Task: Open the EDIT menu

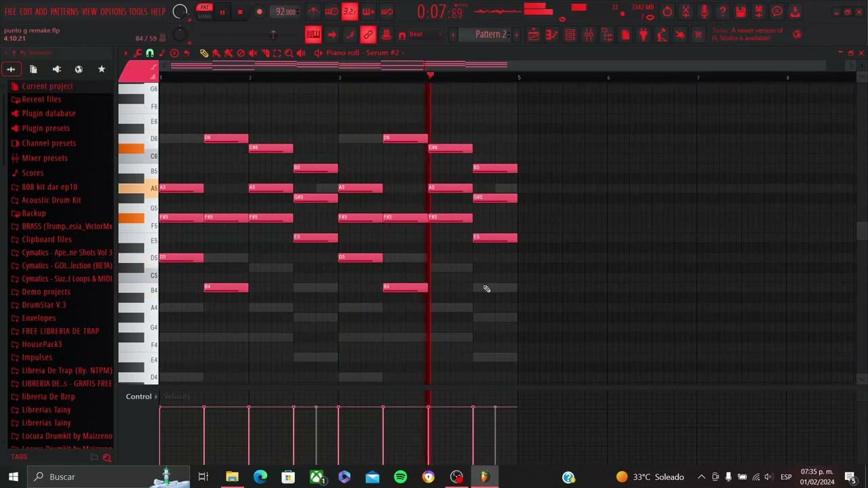Action: pyautogui.click(x=26, y=12)
